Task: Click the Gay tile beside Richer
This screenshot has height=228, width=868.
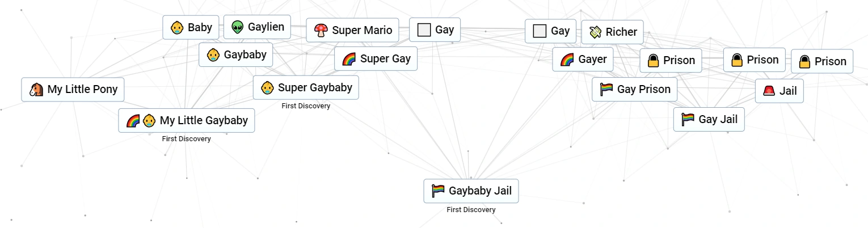Action: 550,31
